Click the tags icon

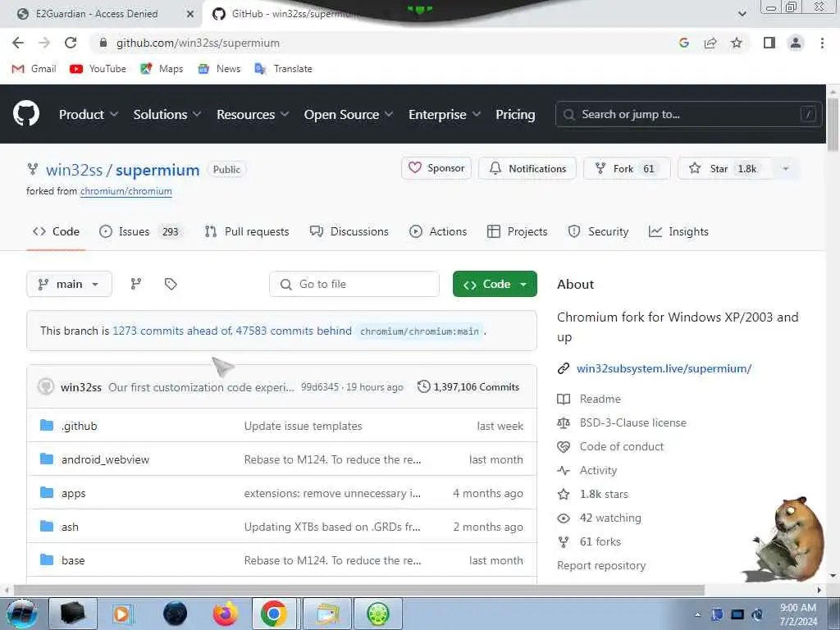pyautogui.click(x=171, y=284)
